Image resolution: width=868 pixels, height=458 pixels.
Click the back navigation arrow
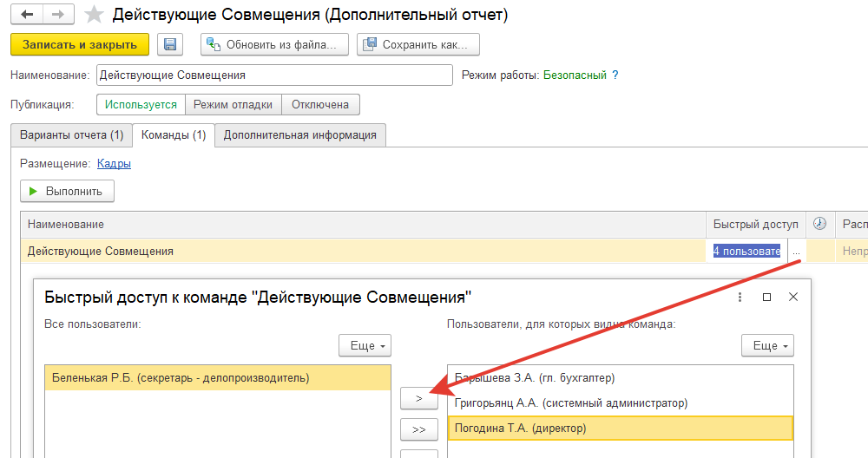point(27,15)
